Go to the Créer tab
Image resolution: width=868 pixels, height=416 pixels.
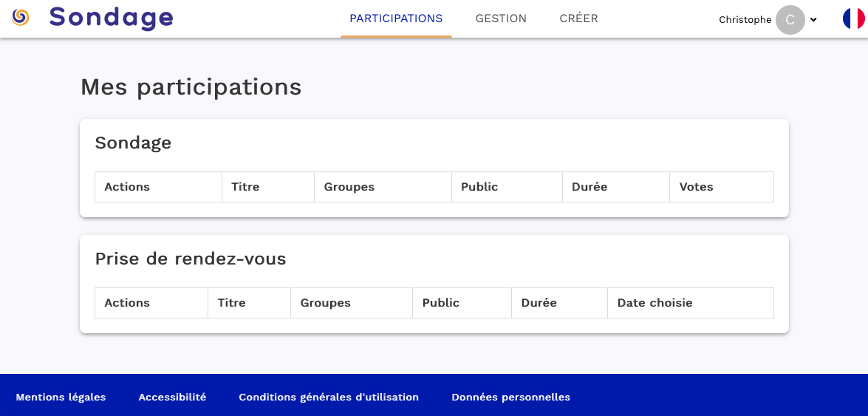click(x=578, y=18)
